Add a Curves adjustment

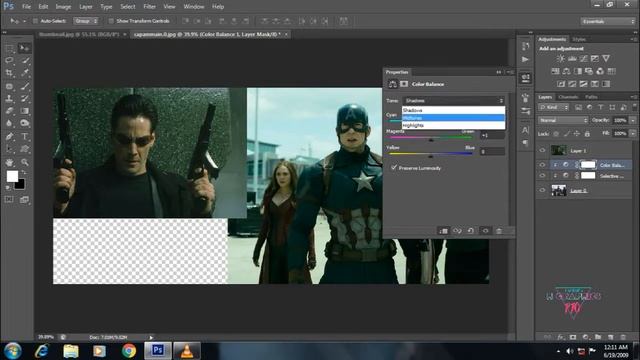tap(584, 59)
